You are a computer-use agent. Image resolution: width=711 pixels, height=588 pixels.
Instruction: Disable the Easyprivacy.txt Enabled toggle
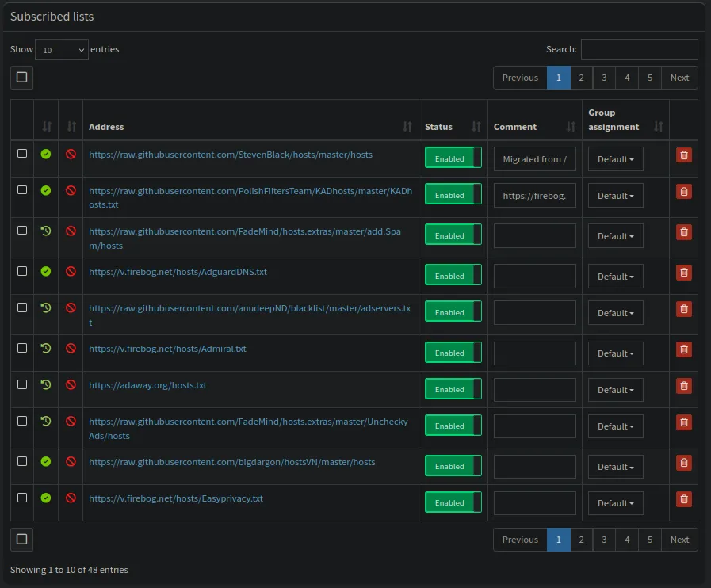click(453, 502)
